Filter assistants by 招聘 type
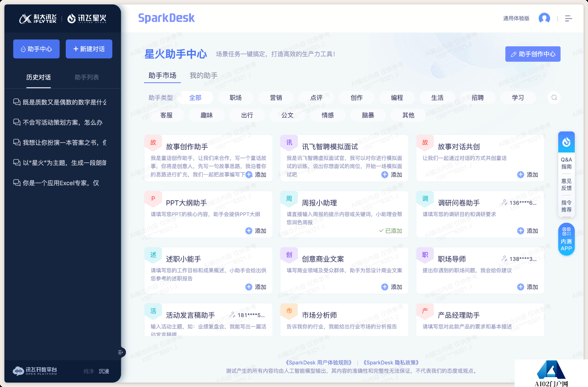Image resolution: width=588 pixels, height=387 pixels. (478, 98)
